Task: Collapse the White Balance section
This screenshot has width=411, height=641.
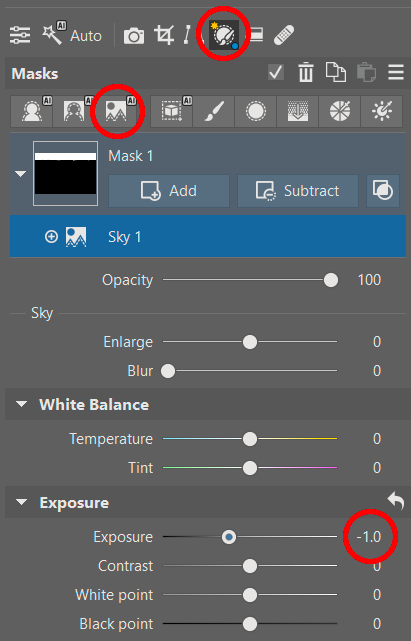Action: [x=21, y=404]
